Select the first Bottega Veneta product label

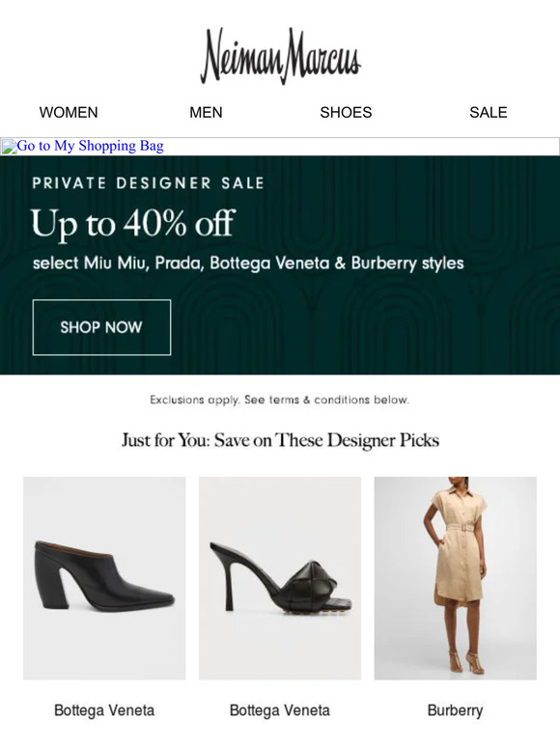(x=104, y=710)
